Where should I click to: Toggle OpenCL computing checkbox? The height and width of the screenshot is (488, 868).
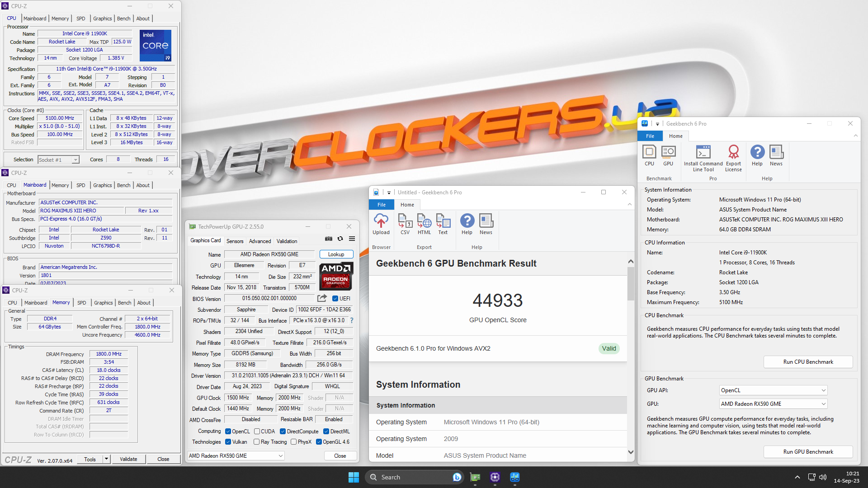[228, 432]
